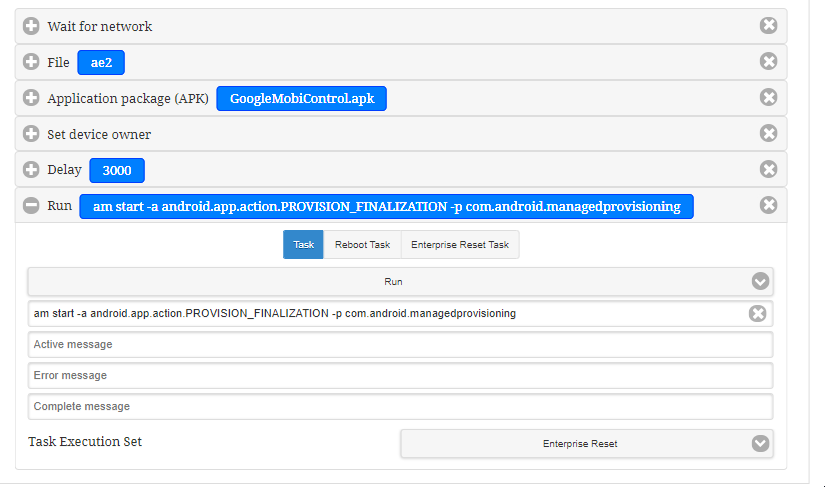This screenshot has width=825, height=487.
Task: Switch to the Reboot Task tab
Action: click(363, 245)
